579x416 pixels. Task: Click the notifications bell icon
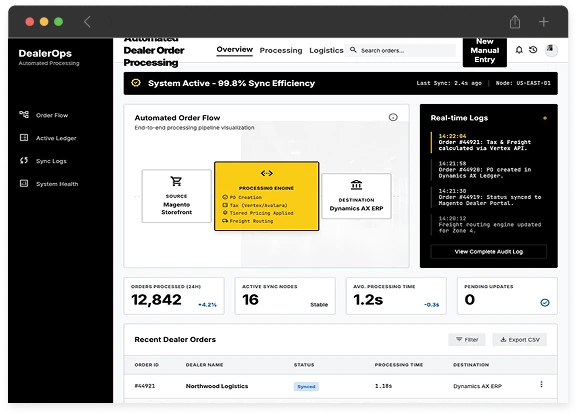point(519,50)
